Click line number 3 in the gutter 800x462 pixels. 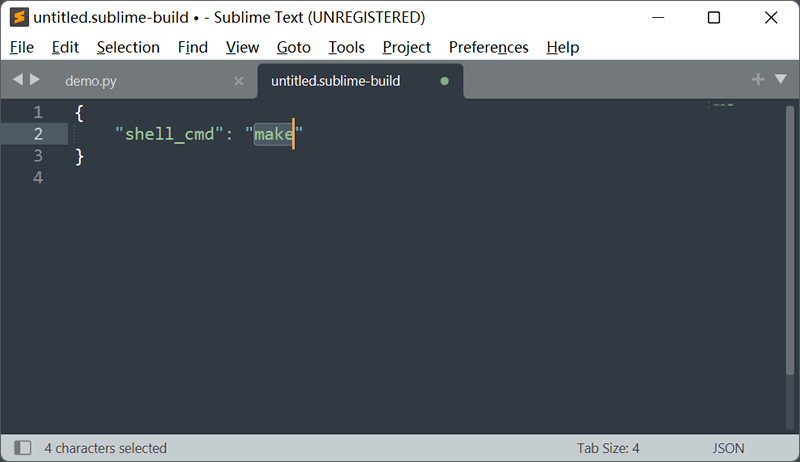(38, 156)
